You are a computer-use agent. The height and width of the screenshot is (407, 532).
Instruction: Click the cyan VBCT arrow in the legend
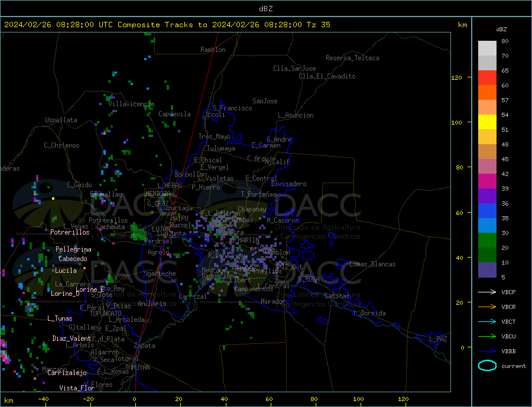tap(487, 321)
